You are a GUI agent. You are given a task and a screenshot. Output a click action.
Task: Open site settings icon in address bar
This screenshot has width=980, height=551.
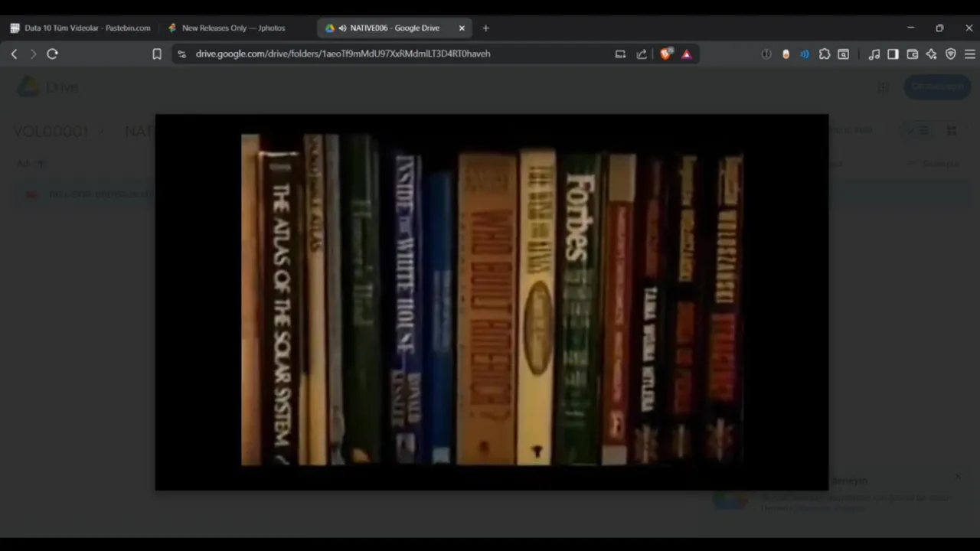point(181,54)
